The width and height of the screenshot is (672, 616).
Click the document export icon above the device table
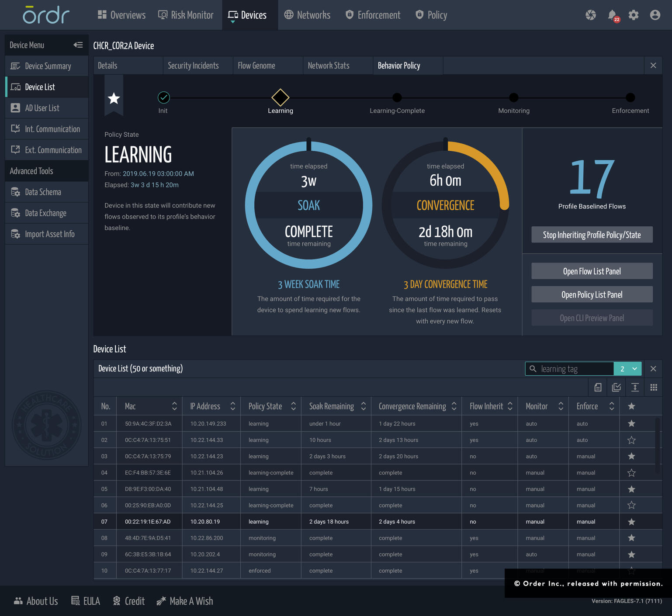[x=598, y=387]
